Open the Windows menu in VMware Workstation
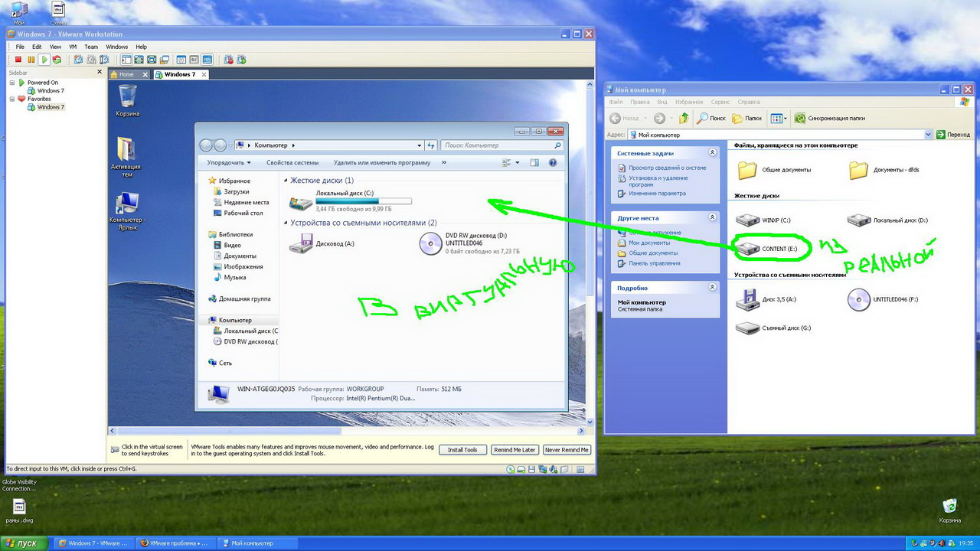Image resolution: width=980 pixels, height=551 pixels. (x=117, y=47)
